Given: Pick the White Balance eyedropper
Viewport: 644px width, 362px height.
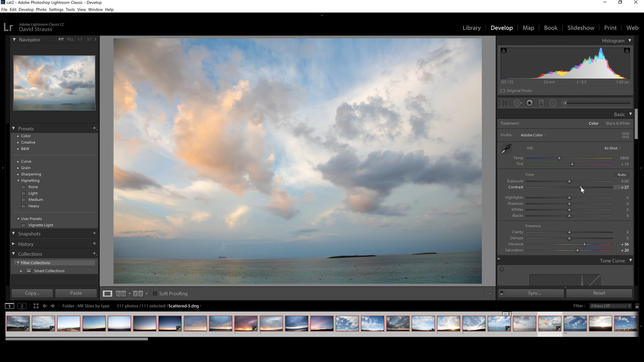Looking at the screenshot, I should pyautogui.click(x=506, y=149).
